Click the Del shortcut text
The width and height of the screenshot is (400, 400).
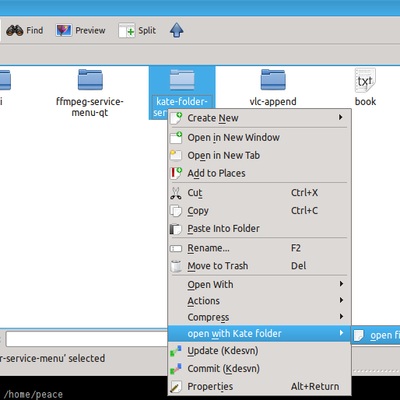click(x=299, y=266)
